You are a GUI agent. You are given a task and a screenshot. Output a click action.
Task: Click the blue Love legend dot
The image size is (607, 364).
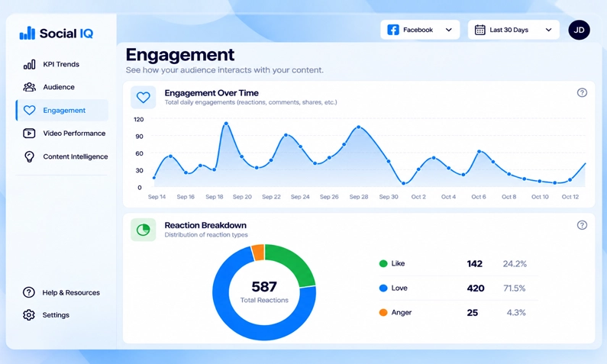pyautogui.click(x=383, y=288)
